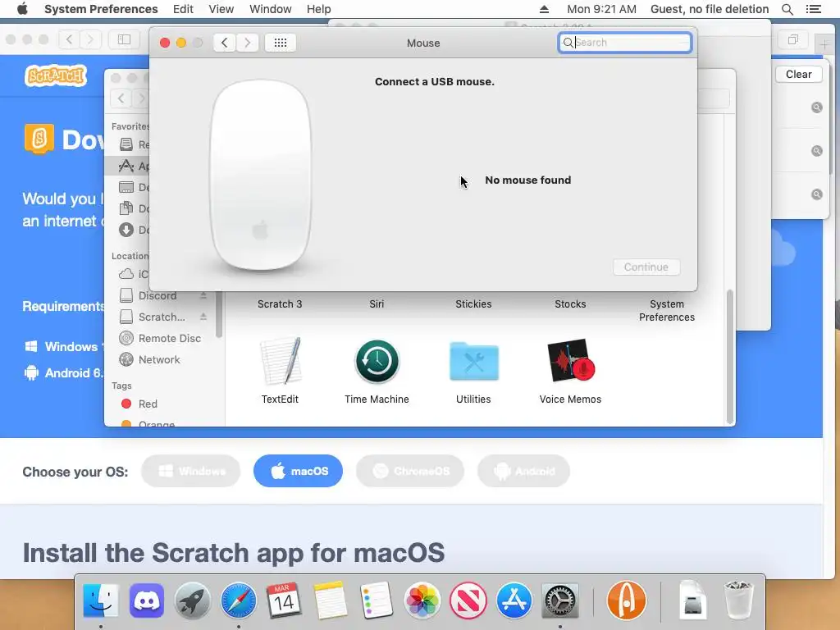Click the eject icon in menu bar
Screen dimensions: 840x630
pyautogui.click(x=544, y=9)
